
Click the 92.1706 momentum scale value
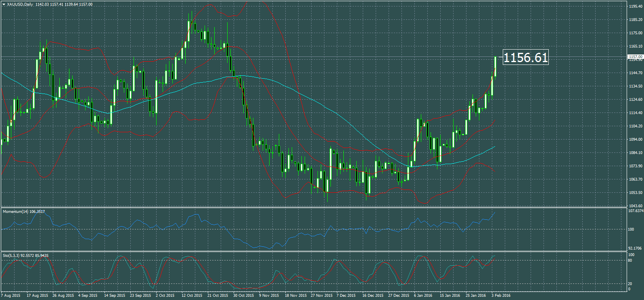[636, 248]
